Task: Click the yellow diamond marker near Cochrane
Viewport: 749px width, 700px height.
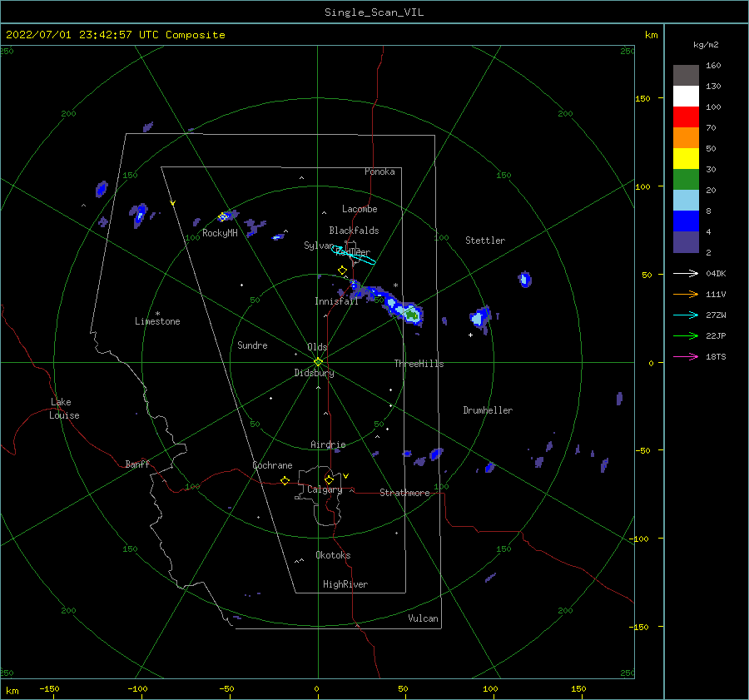Action: pyautogui.click(x=285, y=480)
